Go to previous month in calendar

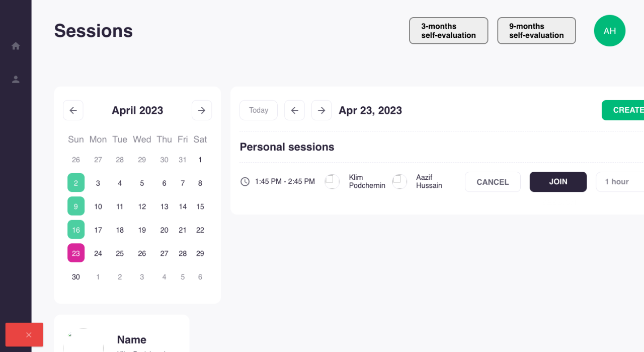click(x=73, y=110)
